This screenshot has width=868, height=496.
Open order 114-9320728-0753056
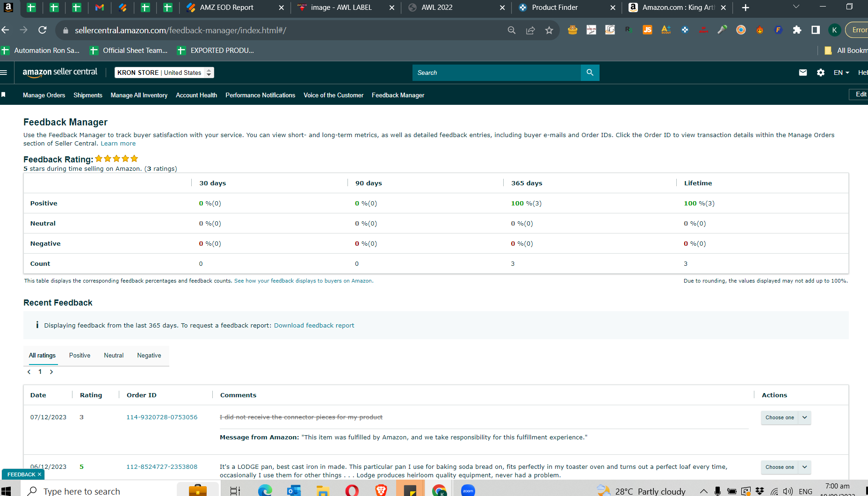click(162, 417)
